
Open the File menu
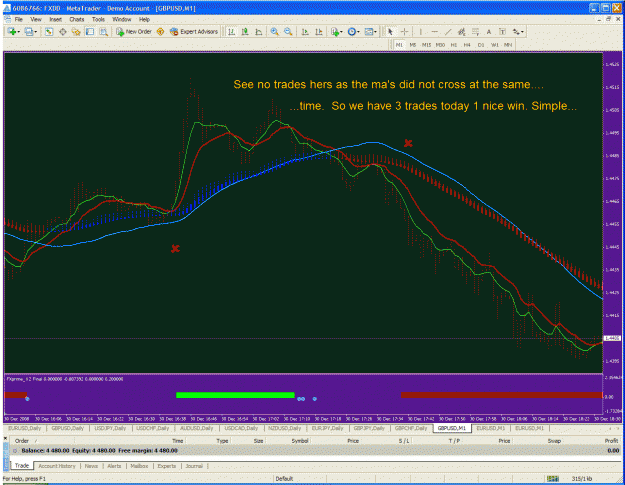click(19, 19)
